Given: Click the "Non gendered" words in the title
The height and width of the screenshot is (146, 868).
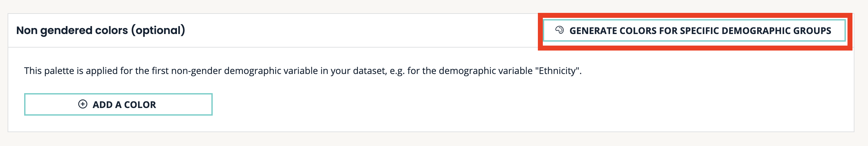Looking at the screenshot, I should point(54,30).
